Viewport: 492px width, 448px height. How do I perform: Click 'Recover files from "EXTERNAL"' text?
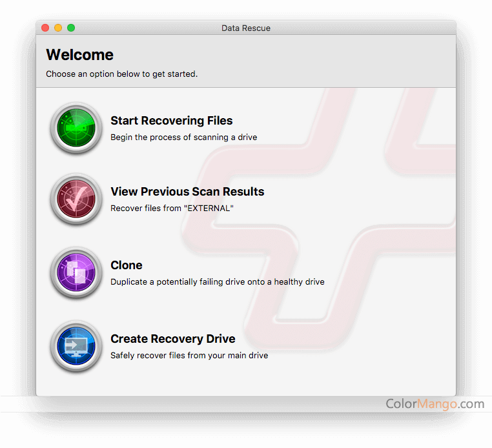click(x=172, y=209)
